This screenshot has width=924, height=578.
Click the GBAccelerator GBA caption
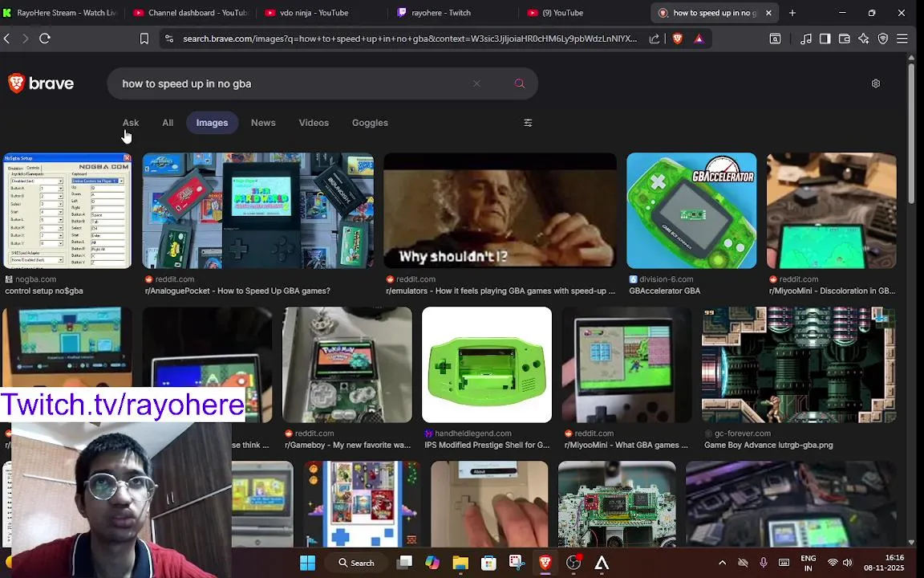coord(664,291)
